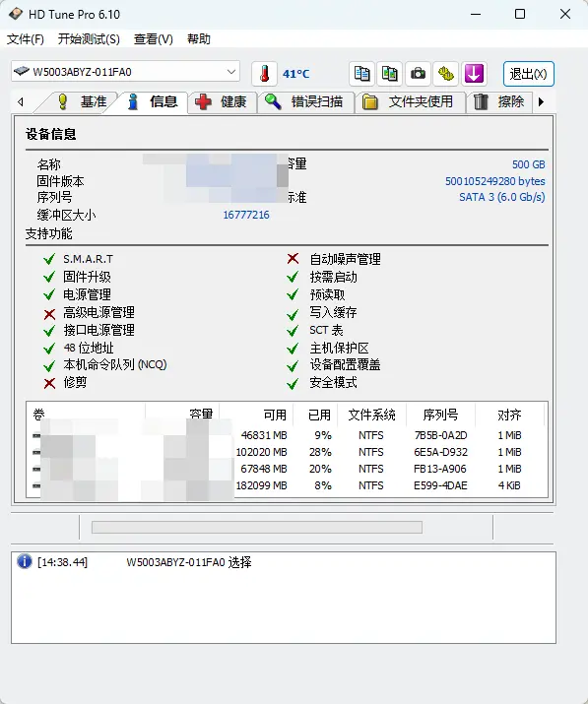
Task: Click the 本机命令队列 (NCQ) feature entry
Action: click(114, 364)
